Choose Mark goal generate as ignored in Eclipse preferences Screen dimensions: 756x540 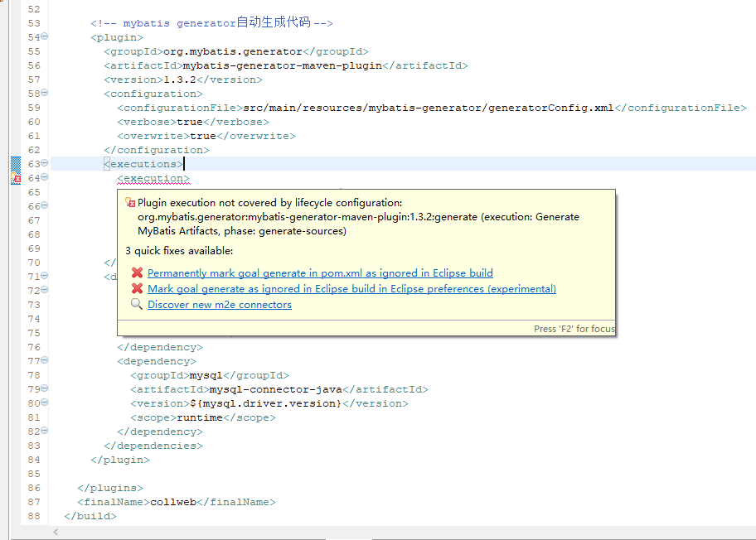[x=351, y=289]
